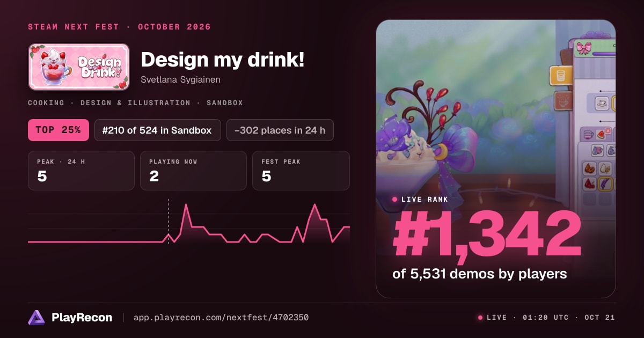This screenshot has width=644, height=338.
Task: Click the Design my drink! title
Action: 222,60
